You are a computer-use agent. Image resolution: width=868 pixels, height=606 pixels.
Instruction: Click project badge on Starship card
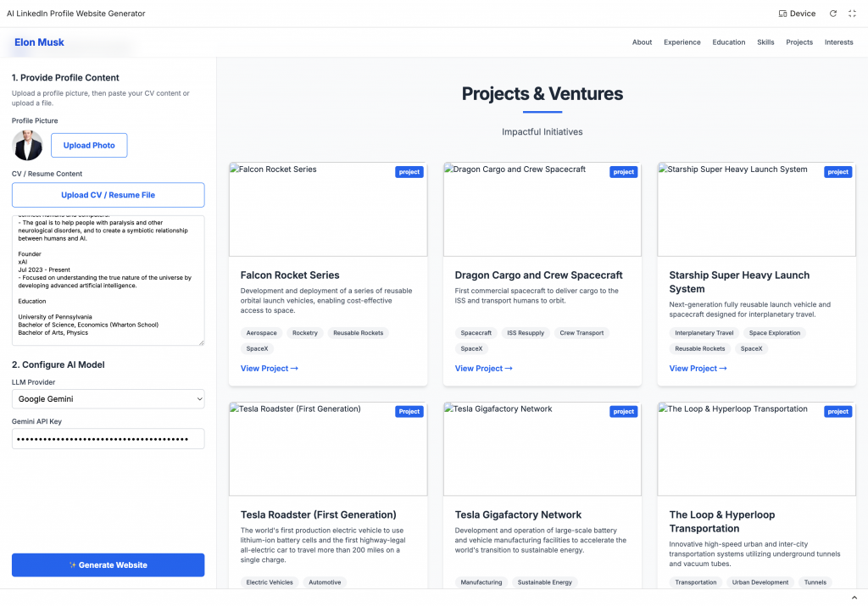click(x=837, y=172)
